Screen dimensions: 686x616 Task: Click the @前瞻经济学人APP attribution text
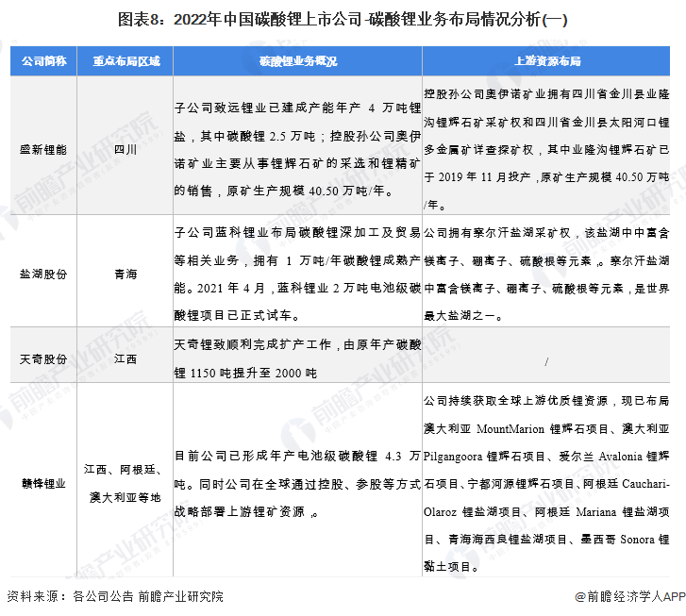click(x=630, y=596)
